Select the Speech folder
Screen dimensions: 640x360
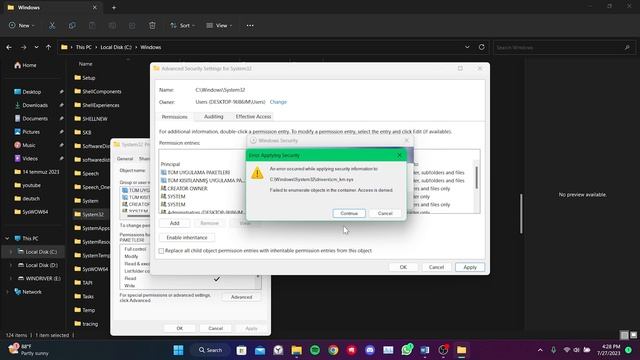click(x=87, y=173)
